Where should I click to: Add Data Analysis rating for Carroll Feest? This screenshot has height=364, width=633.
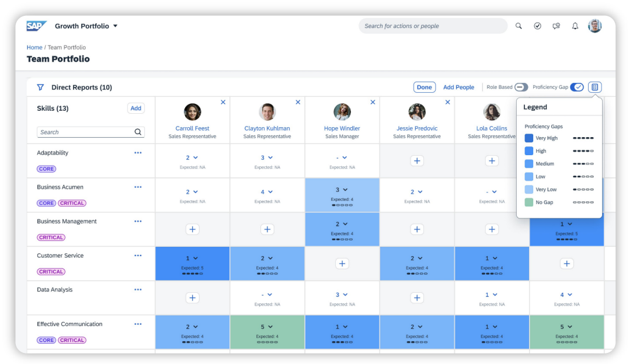click(x=193, y=298)
